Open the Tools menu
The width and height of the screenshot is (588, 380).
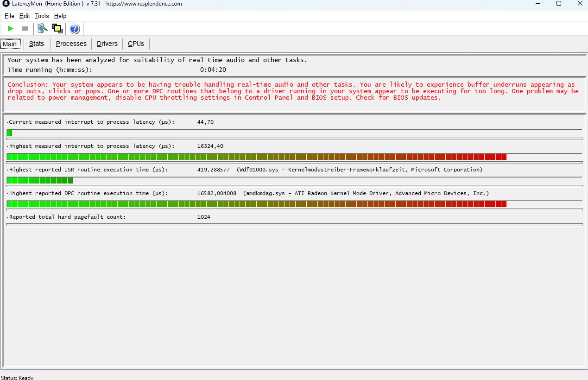tap(42, 16)
